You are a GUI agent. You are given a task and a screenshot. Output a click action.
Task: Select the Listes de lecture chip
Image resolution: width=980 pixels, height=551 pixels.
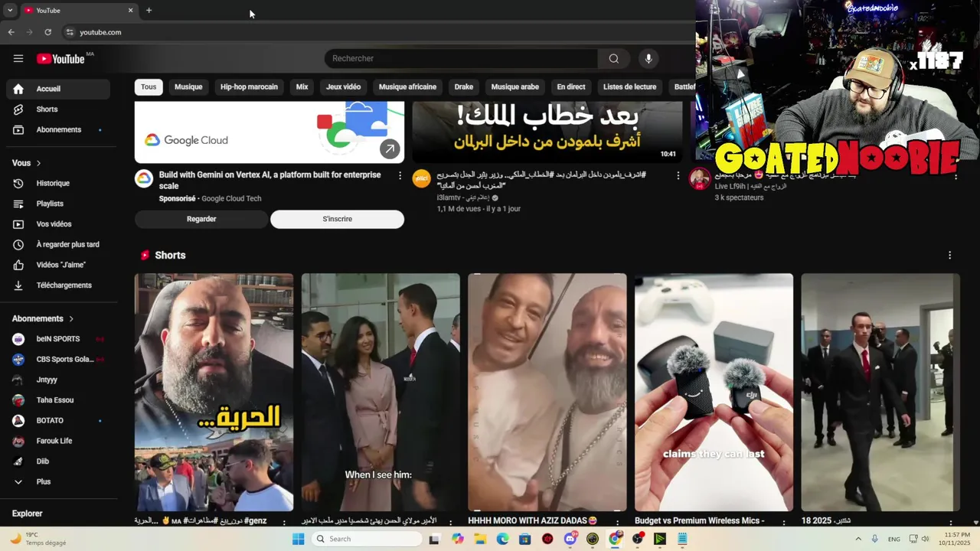click(x=629, y=87)
